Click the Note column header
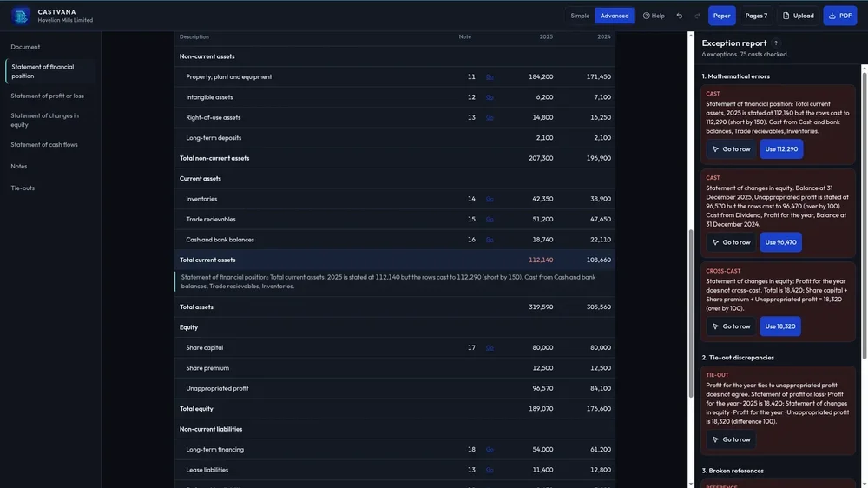868x488 pixels. pyautogui.click(x=465, y=37)
